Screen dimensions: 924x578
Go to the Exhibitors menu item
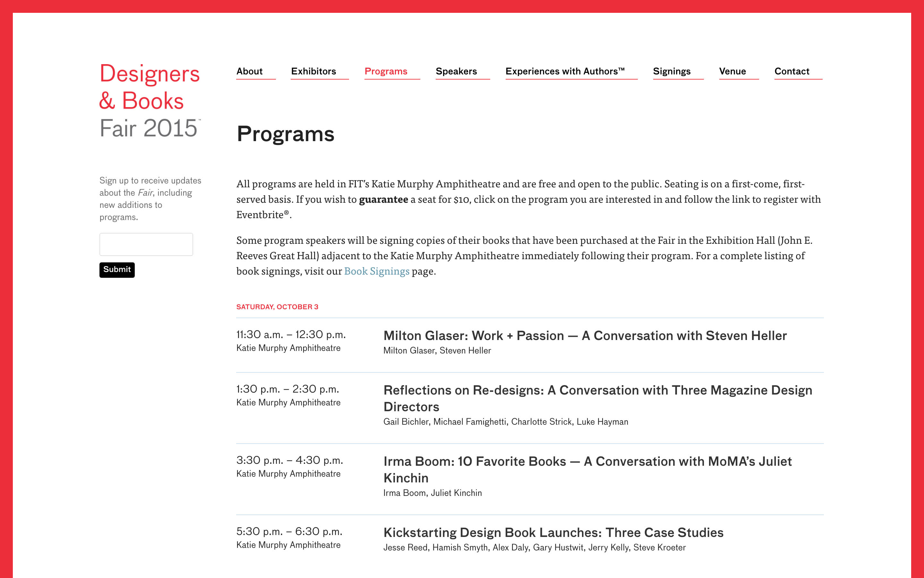(313, 72)
